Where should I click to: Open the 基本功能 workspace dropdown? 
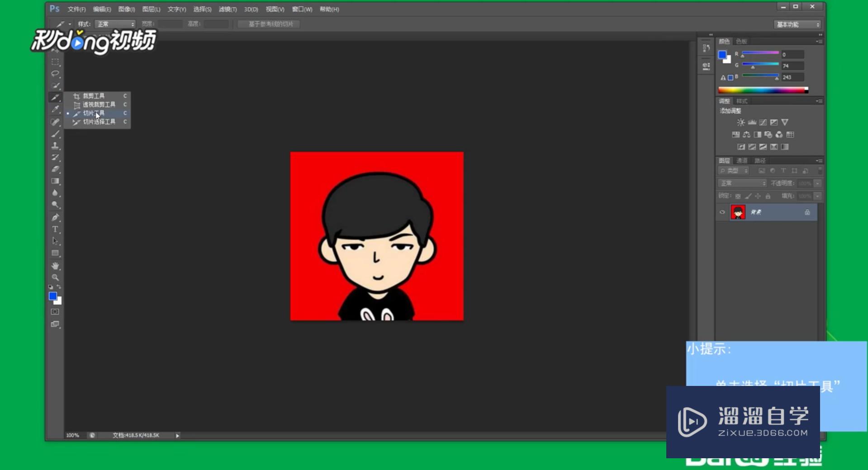click(797, 24)
